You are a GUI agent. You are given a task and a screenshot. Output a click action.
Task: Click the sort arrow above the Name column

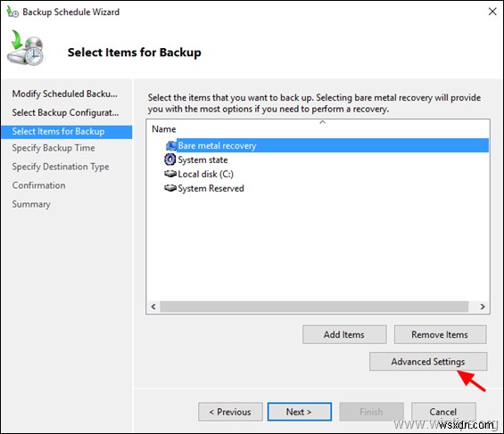click(x=322, y=122)
